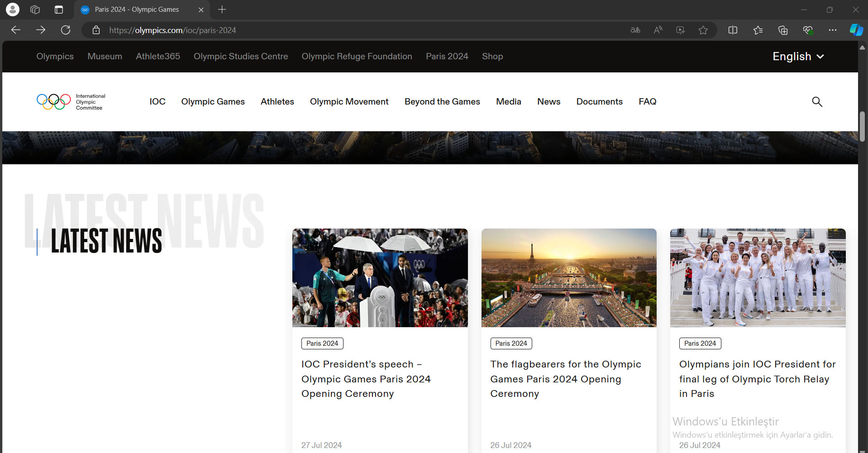The height and width of the screenshot is (453, 868).
Task: Open the Seine flagbearers photo
Action: point(569,278)
